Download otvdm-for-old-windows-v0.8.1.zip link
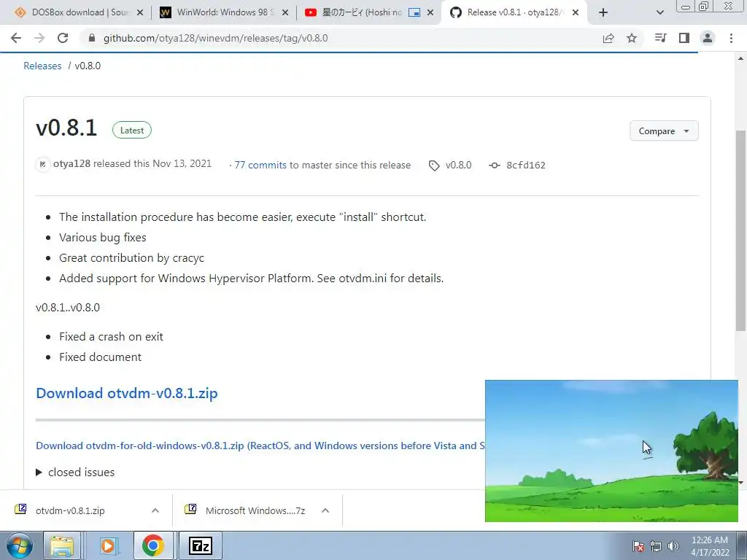Screen dimensions: 747x560 click(260, 446)
